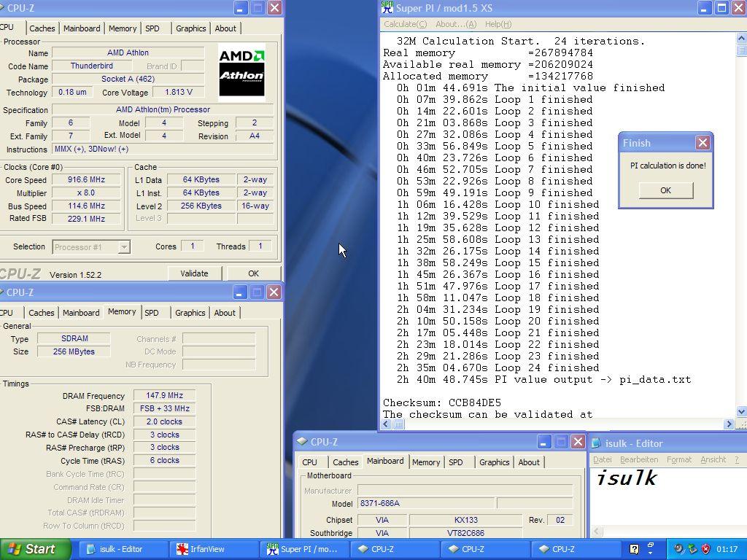Click the Checksum: CCB84DE5 line
The height and width of the screenshot is (560, 747).
[x=442, y=402]
